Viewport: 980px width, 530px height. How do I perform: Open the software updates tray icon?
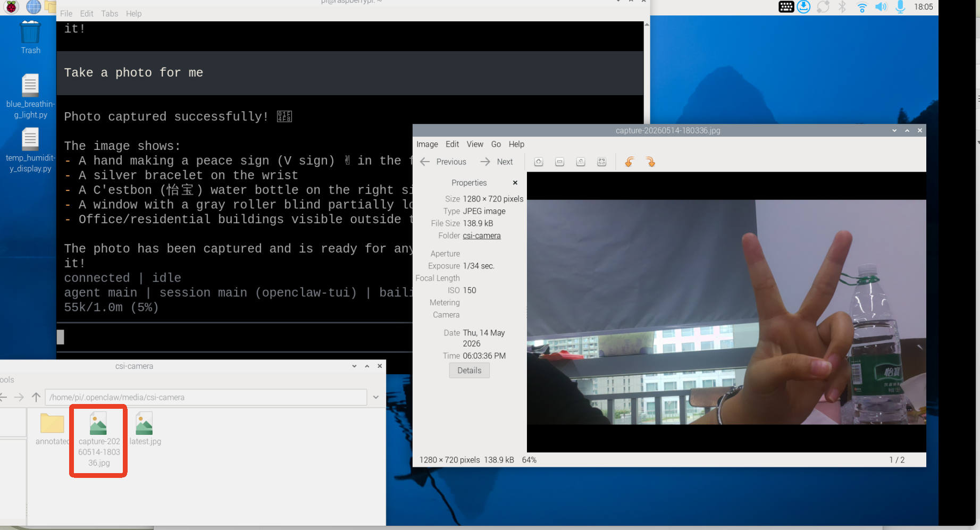pos(804,7)
